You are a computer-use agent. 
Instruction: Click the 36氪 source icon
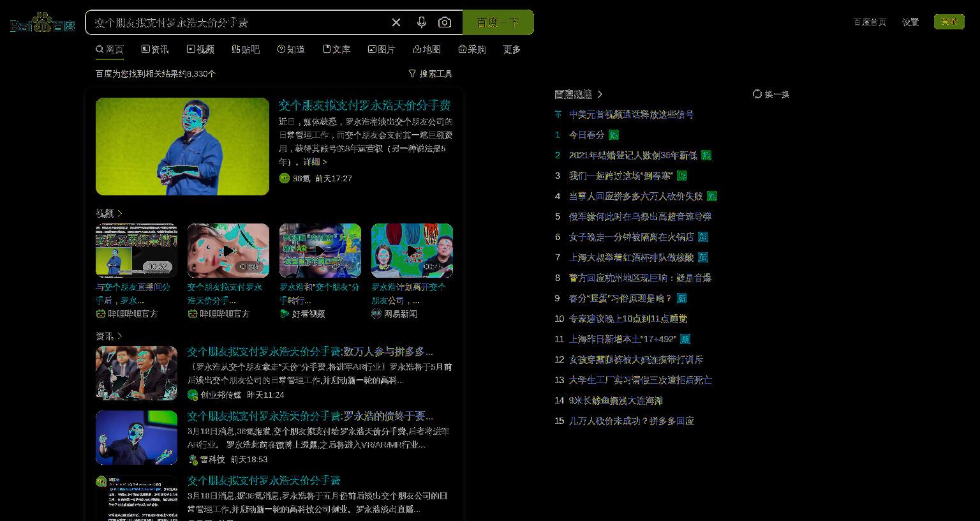(285, 178)
